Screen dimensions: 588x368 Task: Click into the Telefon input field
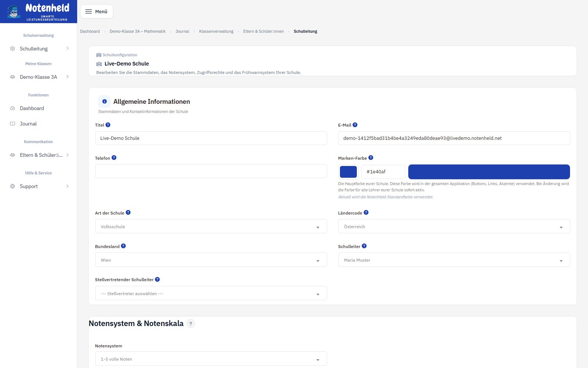click(211, 171)
